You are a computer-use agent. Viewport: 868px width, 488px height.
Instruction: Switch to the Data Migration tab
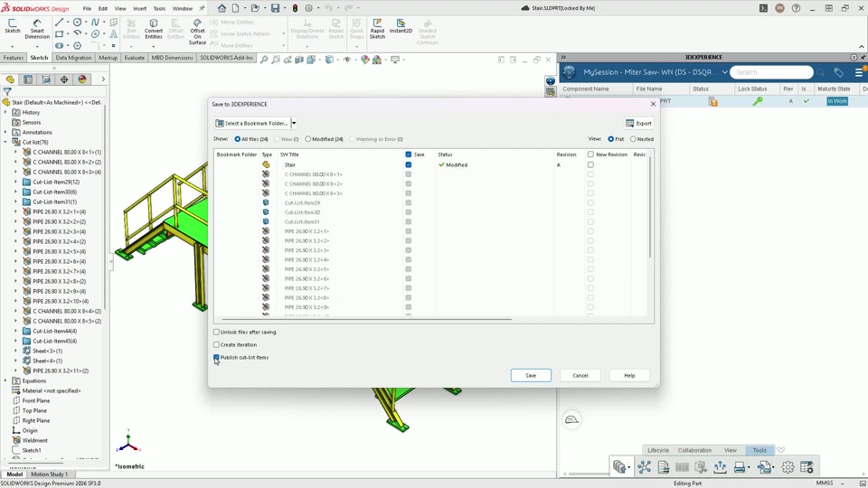73,58
